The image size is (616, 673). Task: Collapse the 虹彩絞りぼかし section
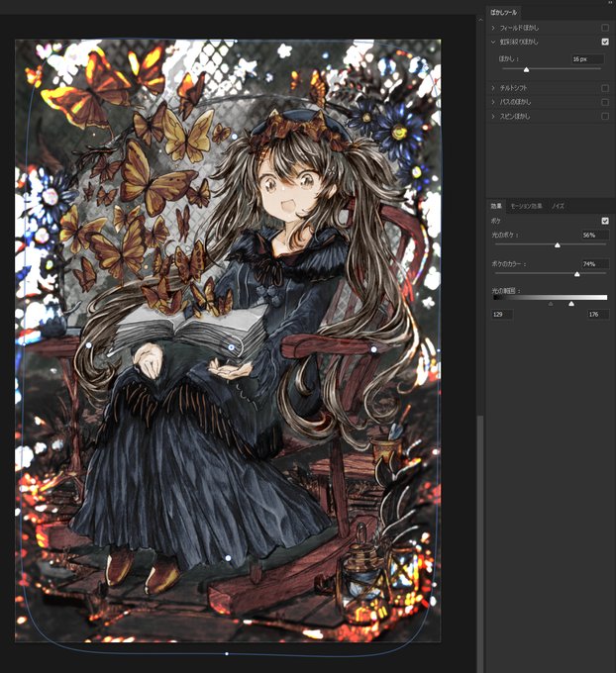click(x=493, y=42)
